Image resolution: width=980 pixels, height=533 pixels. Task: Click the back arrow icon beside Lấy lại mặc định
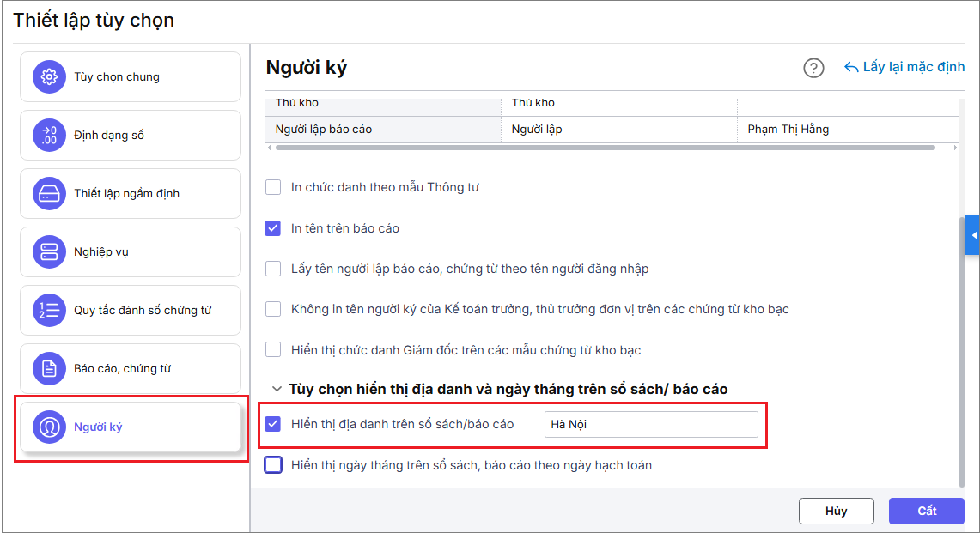[850, 67]
